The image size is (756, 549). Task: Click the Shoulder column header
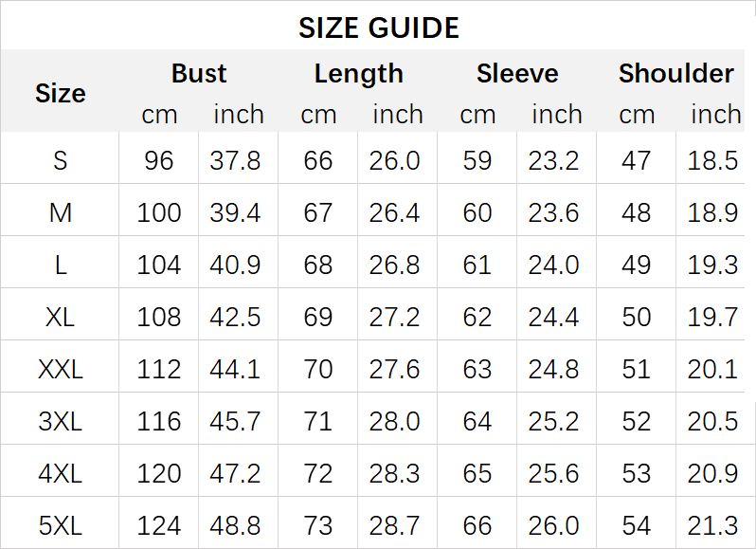[675, 73]
